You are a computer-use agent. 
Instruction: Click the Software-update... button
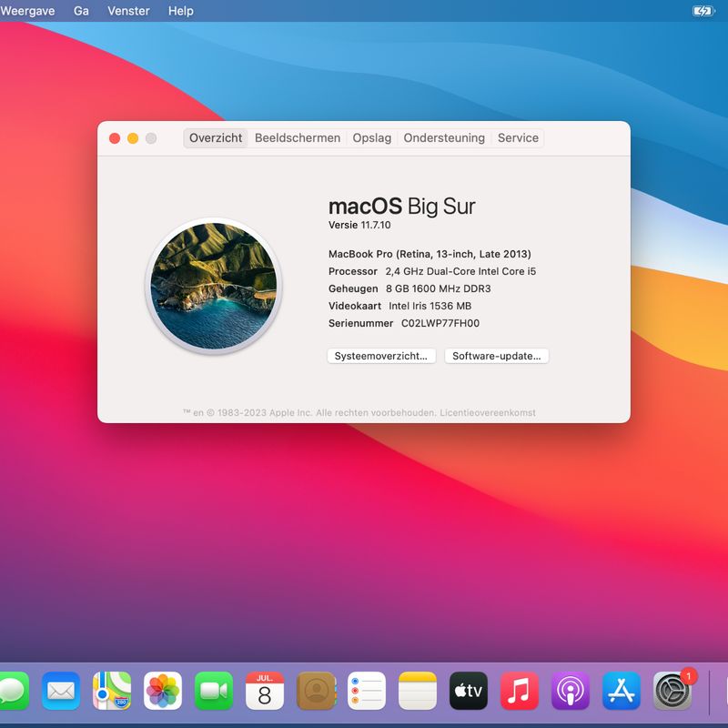pyautogui.click(x=496, y=356)
